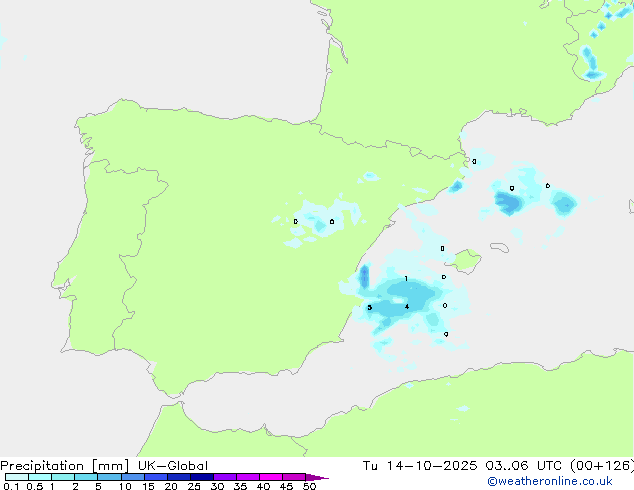Click the '4' precipitation value on the map

click(406, 306)
